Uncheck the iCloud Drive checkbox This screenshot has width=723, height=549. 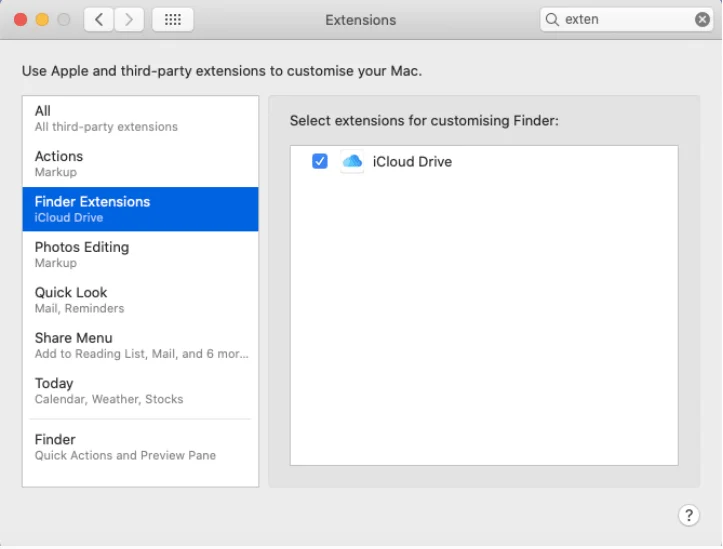(x=320, y=161)
